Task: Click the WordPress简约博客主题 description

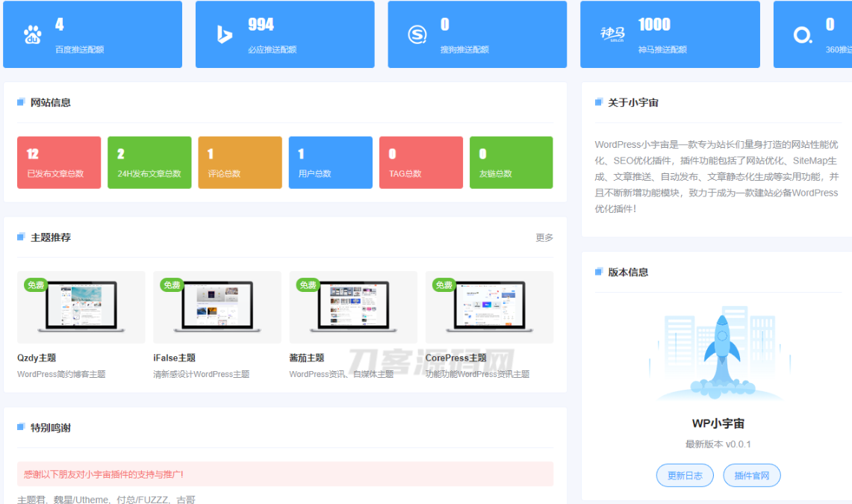Action: click(61, 374)
